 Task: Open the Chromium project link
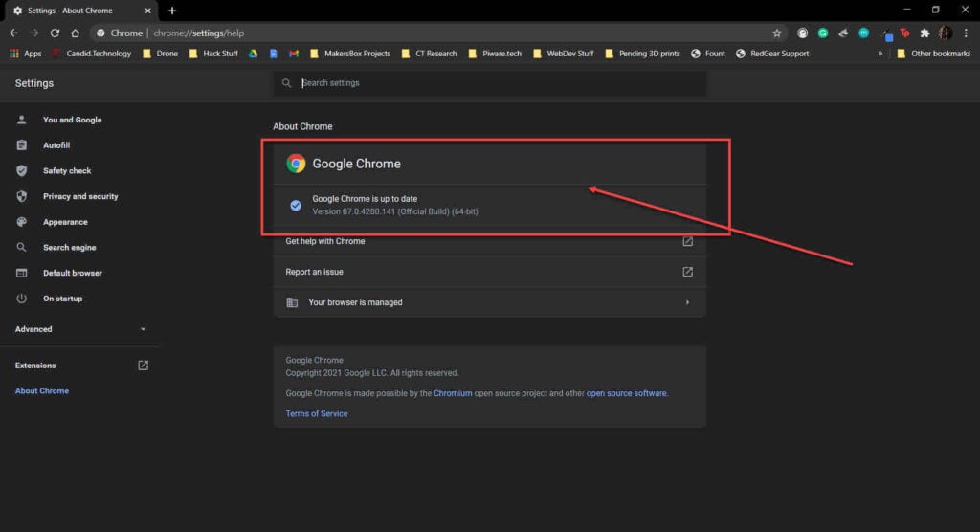[x=453, y=393]
